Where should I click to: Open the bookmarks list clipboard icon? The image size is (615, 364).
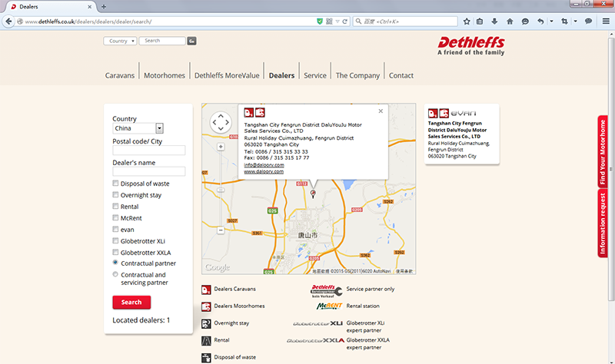(480, 22)
